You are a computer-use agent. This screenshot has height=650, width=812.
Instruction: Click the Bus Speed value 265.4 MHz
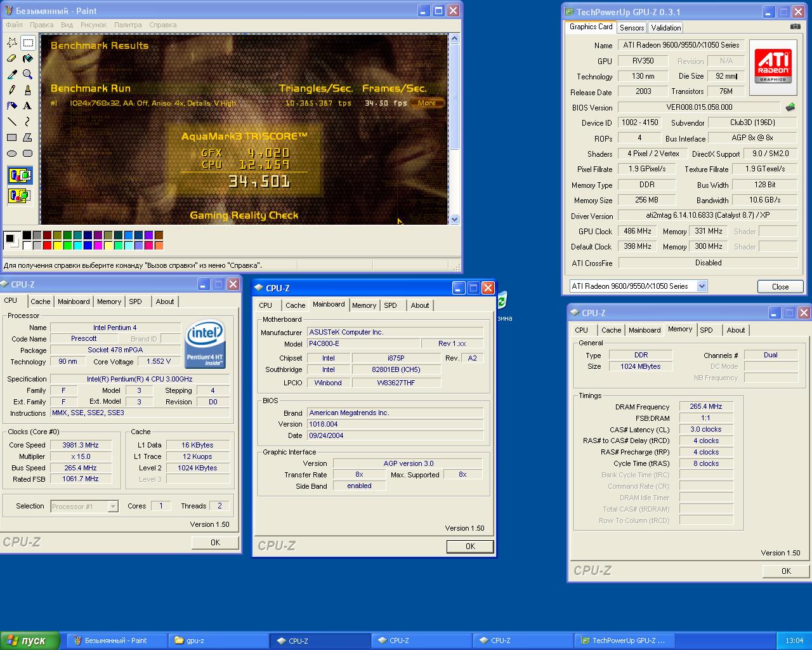pyautogui.click(x=81, y=468)
